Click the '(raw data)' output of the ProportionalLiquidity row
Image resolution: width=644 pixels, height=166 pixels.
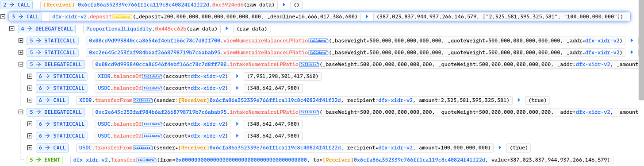(x=252, y=29)
